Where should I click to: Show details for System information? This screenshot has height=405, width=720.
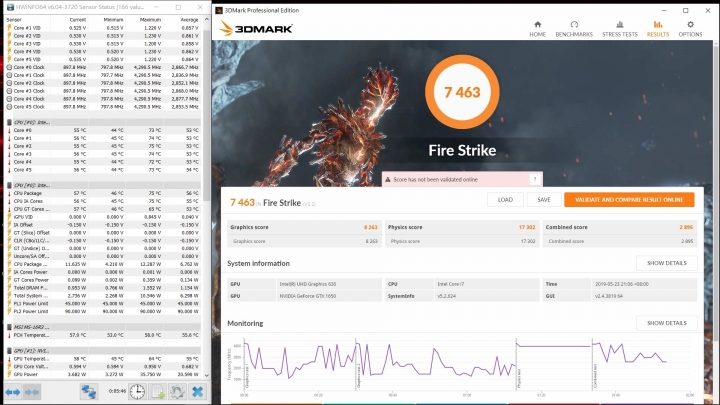click(x=667, y=263)
